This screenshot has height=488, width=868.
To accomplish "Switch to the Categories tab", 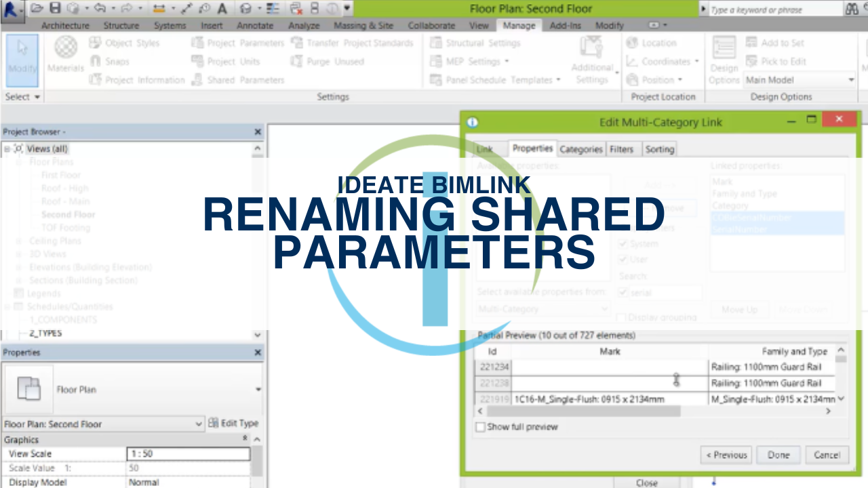I will coord(580,149).
